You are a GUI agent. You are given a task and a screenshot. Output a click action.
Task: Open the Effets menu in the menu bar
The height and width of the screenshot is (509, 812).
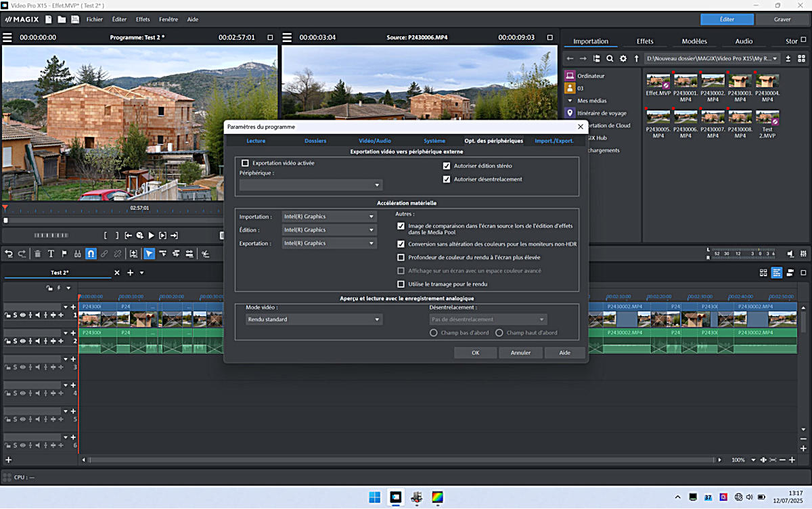point(143,20)
